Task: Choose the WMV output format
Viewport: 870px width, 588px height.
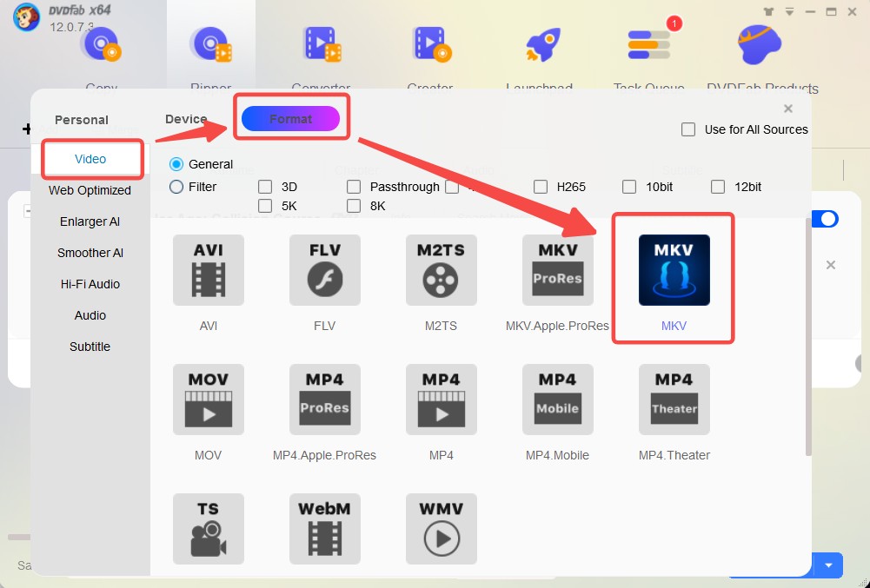Action: coord(441,528)
